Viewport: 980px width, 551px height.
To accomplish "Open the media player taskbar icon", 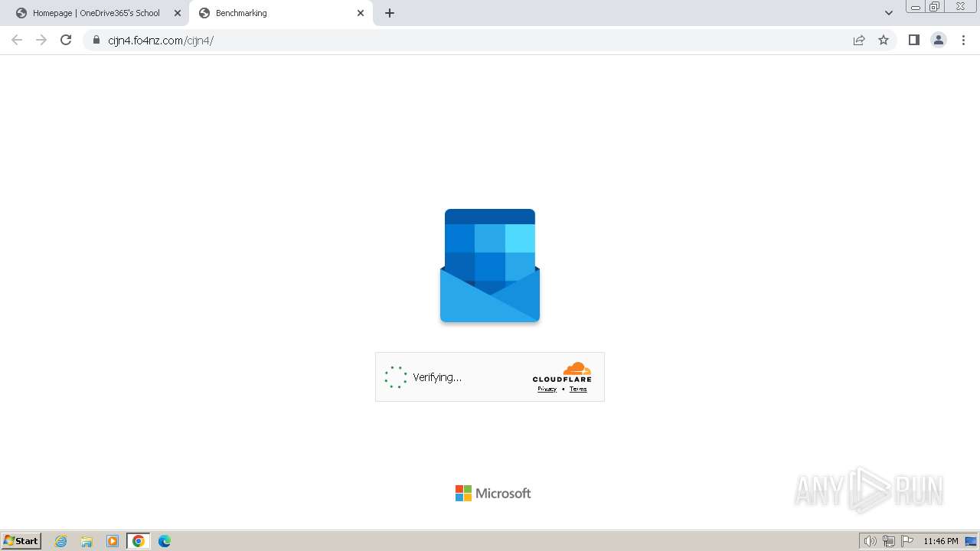I will (113, 541).
